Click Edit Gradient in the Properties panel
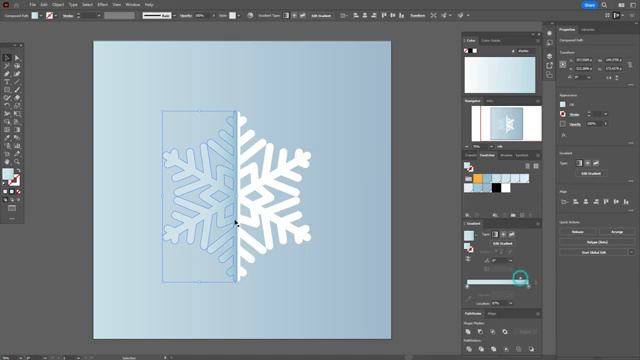 point(591,173)
